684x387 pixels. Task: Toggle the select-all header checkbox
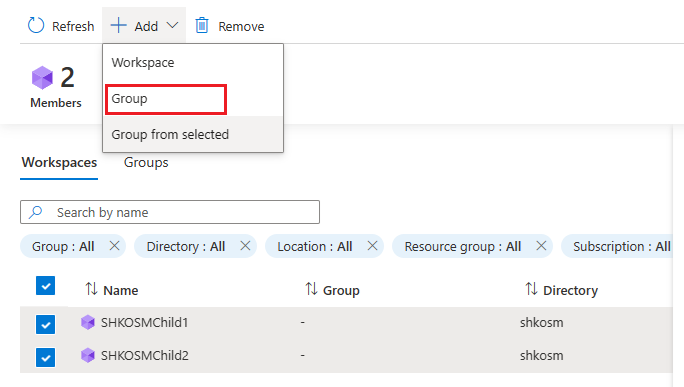[45, 286]
